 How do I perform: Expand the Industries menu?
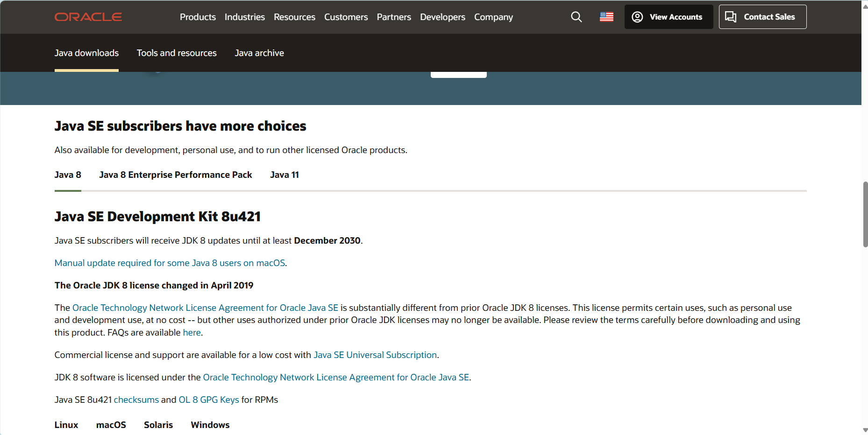click(244, 17)
